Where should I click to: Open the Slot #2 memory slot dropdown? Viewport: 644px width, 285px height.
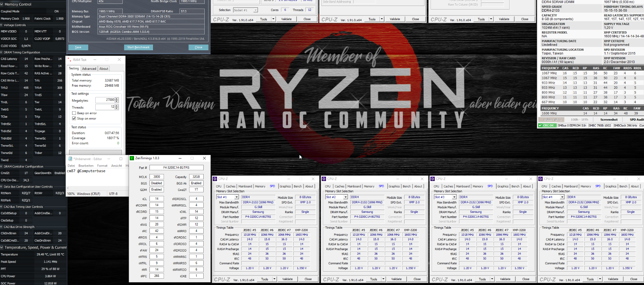pyautogui.click(x=345, y=197)
